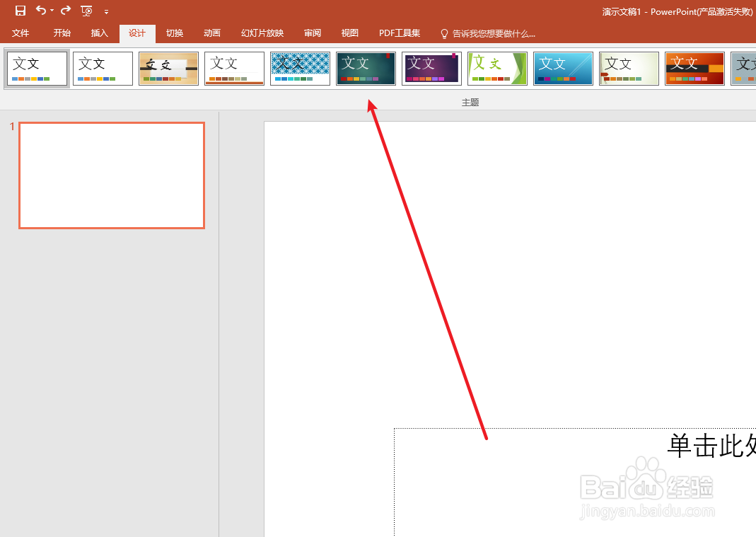Open the Undo history dropdown arrow

click(x=52, y=11)
